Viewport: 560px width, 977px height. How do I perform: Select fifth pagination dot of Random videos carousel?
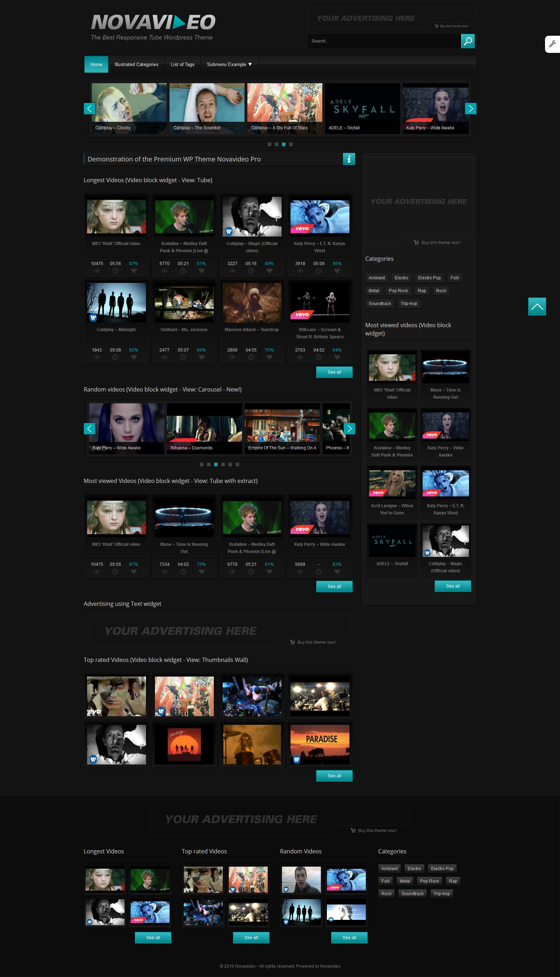tap(230, 464)
